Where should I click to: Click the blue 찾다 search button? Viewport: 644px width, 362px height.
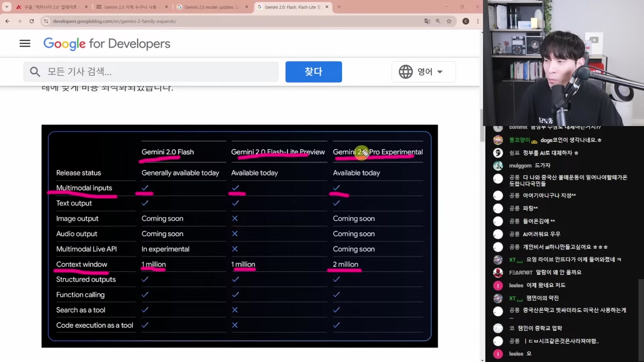313,72
